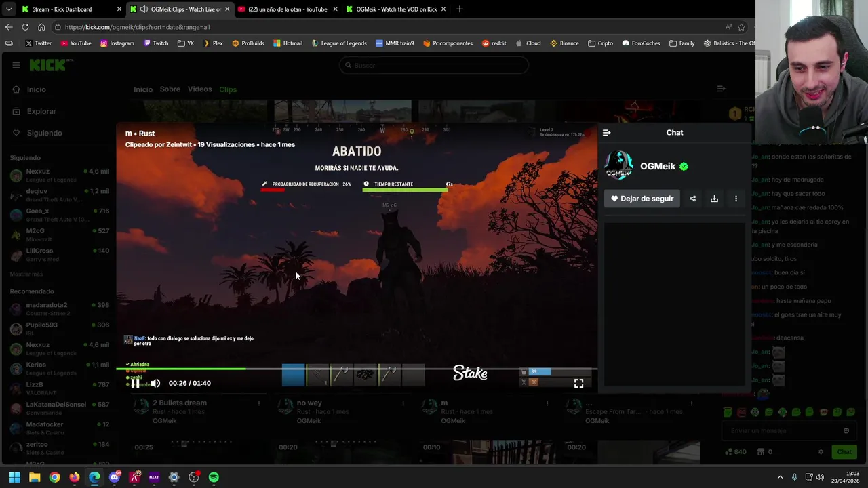The height and width of the screenshot is (488, 868).
Task: Open options for 2 Bullets dream clip
Action: [x=258, y=403]
